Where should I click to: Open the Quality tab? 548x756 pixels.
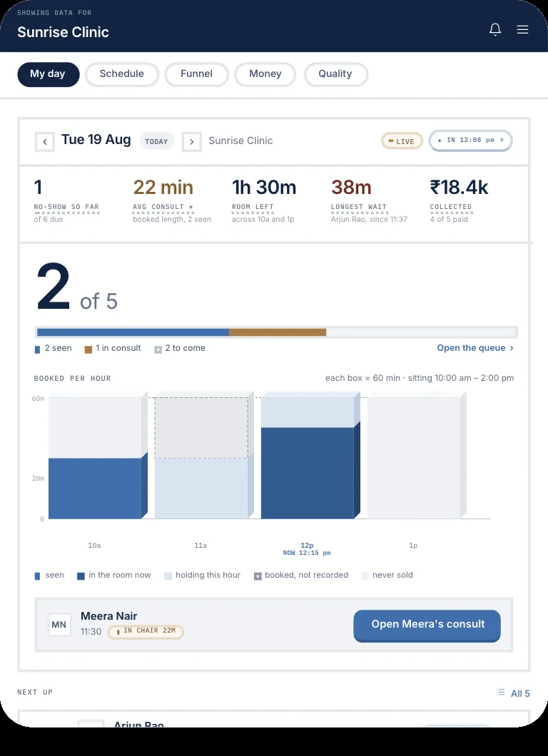pyautogui.click(x=335, y=74)
